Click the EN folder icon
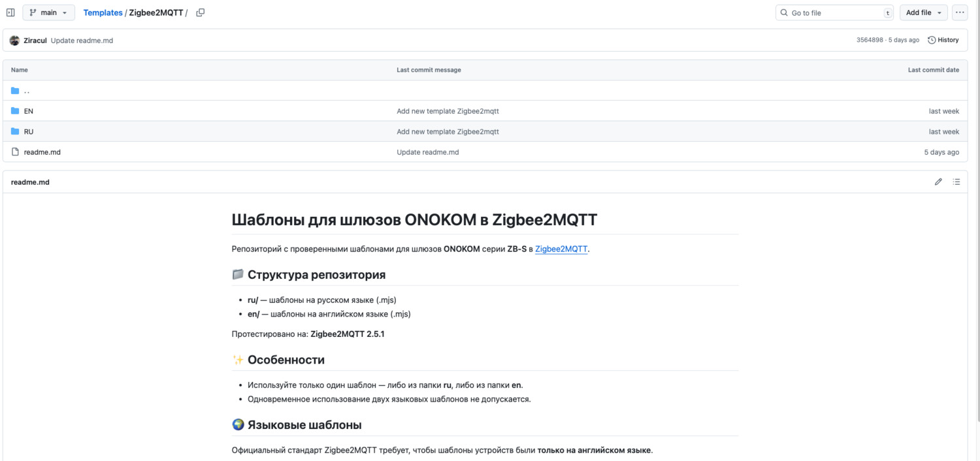Image resolution: width=980 pixels, height=461 pixels. (15, 111)
